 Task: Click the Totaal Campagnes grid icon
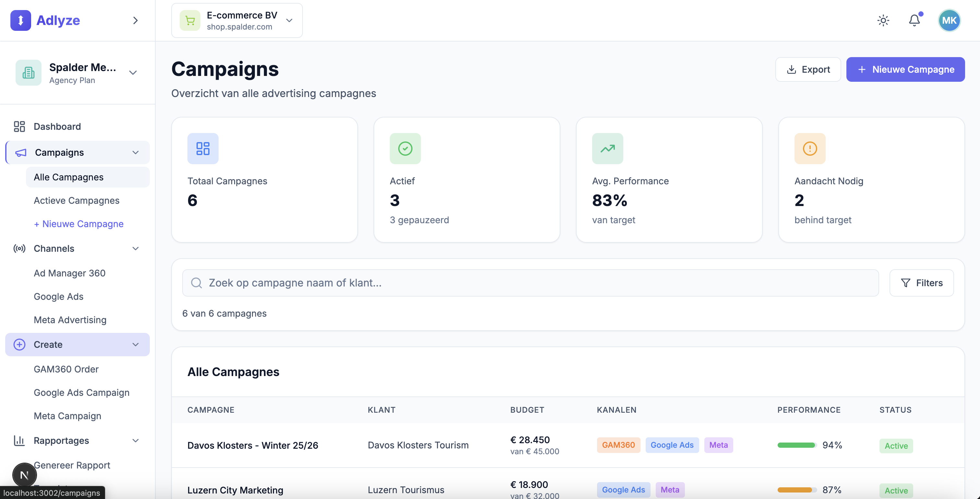(203, 149)
